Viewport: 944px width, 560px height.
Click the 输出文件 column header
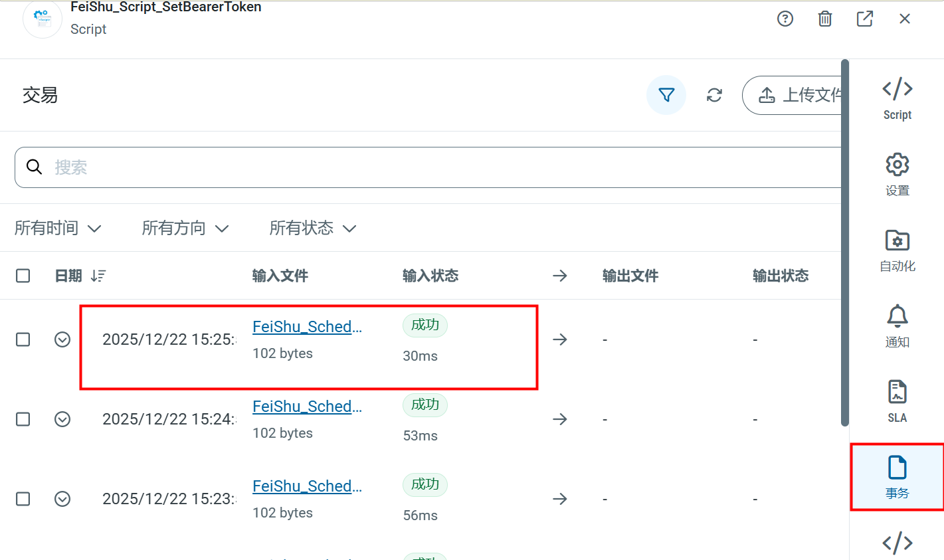pyautogui.click(x=630, y=276)
